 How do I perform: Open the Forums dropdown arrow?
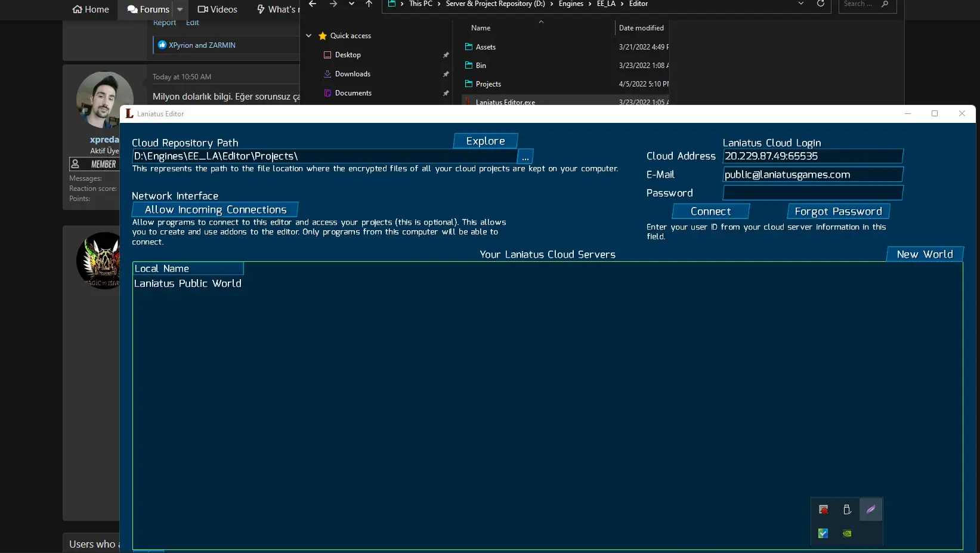[180, 10]
